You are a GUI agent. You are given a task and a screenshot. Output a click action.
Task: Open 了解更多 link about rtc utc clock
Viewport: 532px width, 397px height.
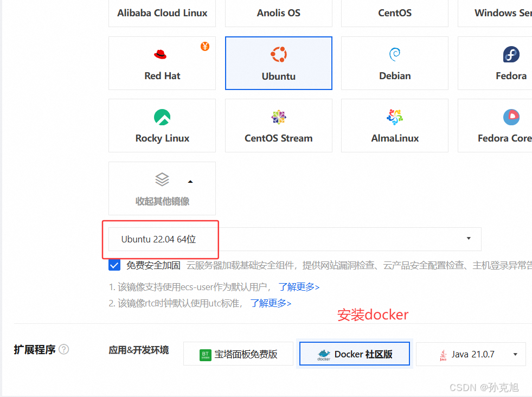coord(271,303)
